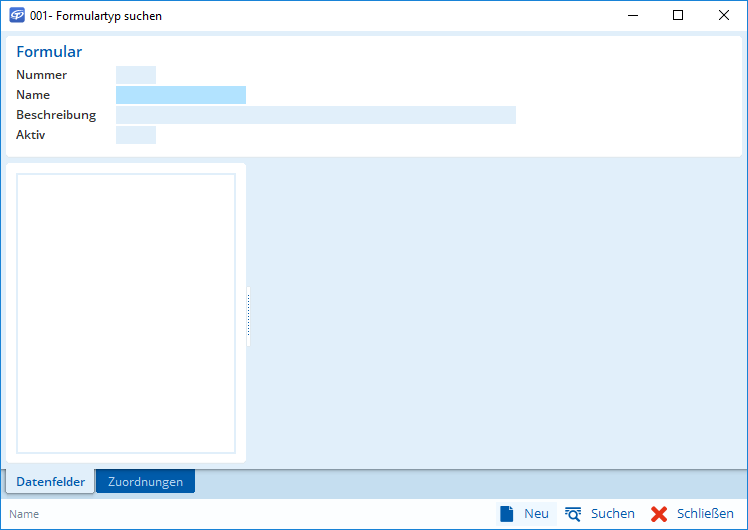Minimize the Formulartyp suchen window
This screenshot has height=530, width=748.
(632, 16)
